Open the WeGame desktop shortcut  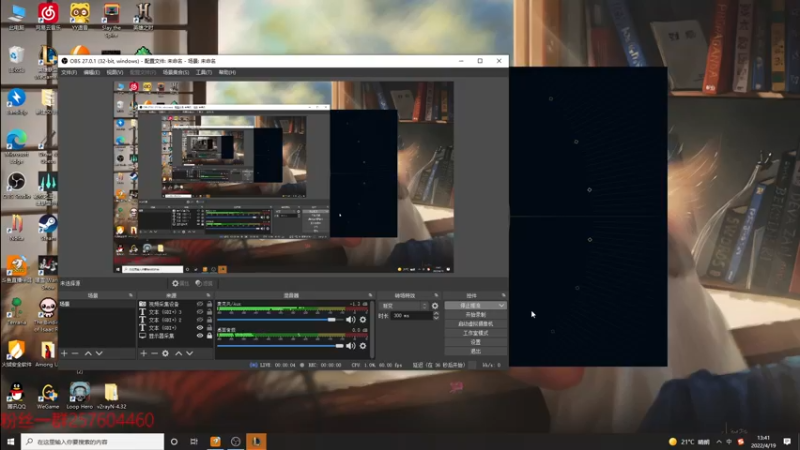pos(48,395)
